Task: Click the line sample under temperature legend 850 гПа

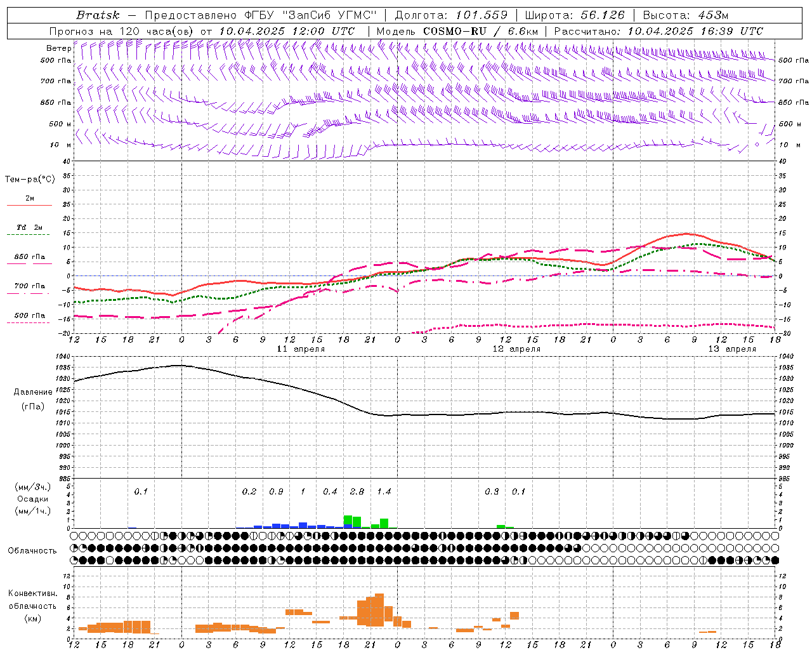Action: click(x=29, y=264)
